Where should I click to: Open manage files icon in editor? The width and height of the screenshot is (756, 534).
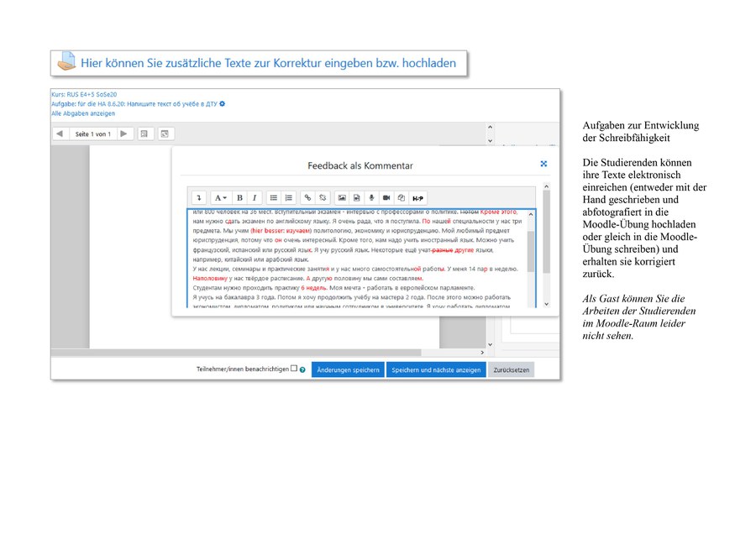pyautogui.click(x=402, y=198)
